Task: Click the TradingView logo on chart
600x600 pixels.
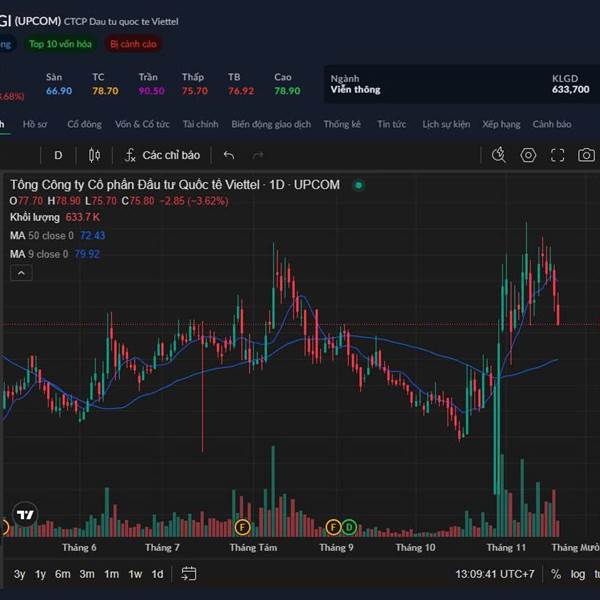Action: (x=26, y=515)
